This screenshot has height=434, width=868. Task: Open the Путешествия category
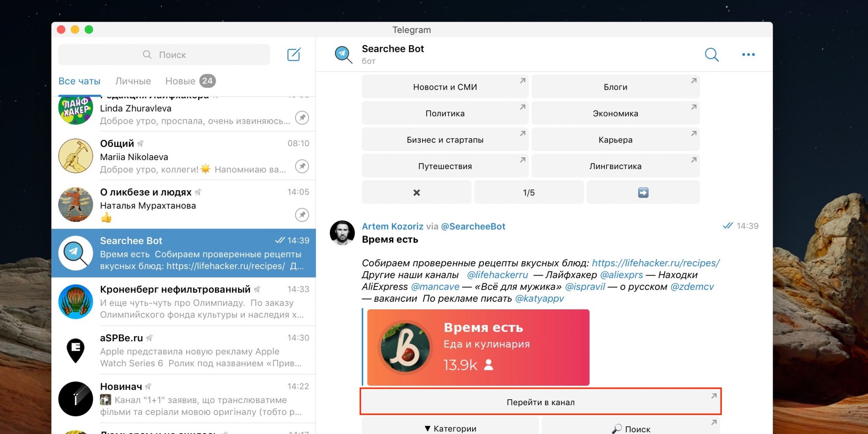pyautogui.click(x=445, y=166)
